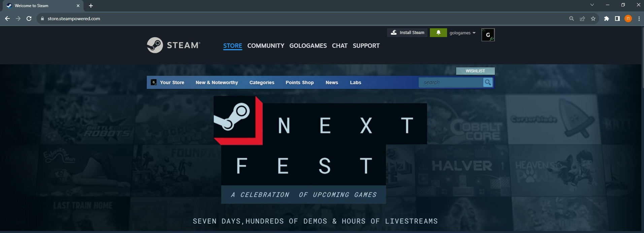Click the Next Fest banner logo
Screen dimensions: 644x233
point(320,150)
